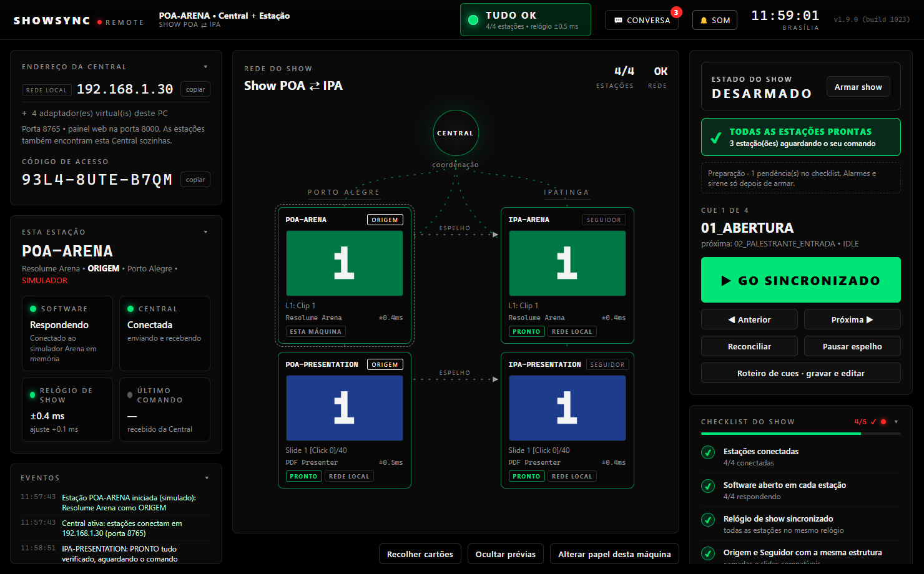
Task: Open POA-ARENA green preview thumbnail
Action: (x=345, y=263)
